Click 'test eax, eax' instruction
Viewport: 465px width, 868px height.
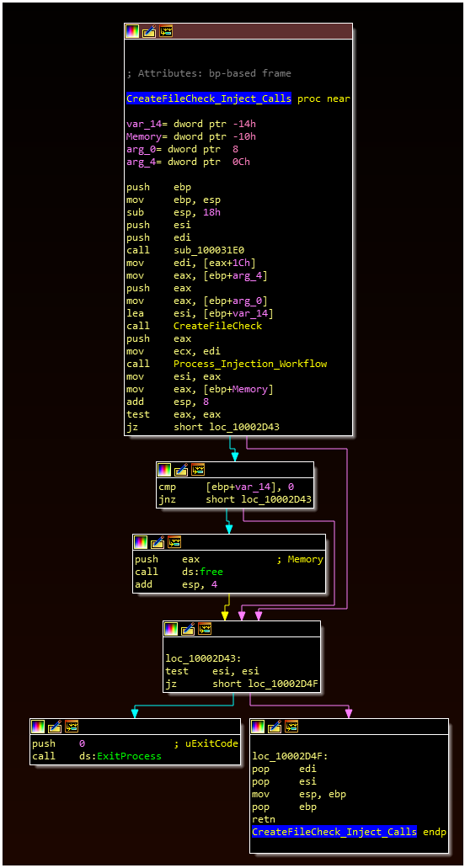click(174, 414)
